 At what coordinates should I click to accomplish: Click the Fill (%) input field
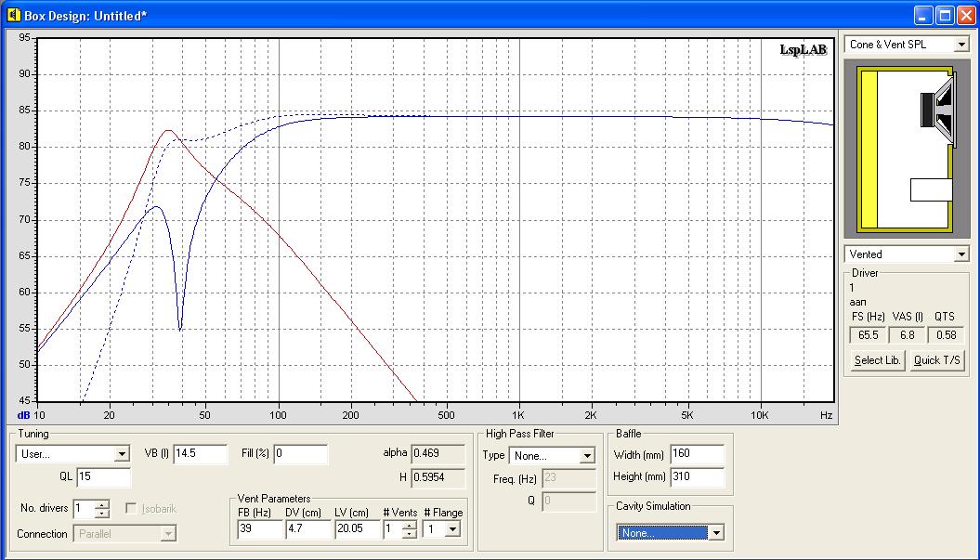tap(301, 454)
